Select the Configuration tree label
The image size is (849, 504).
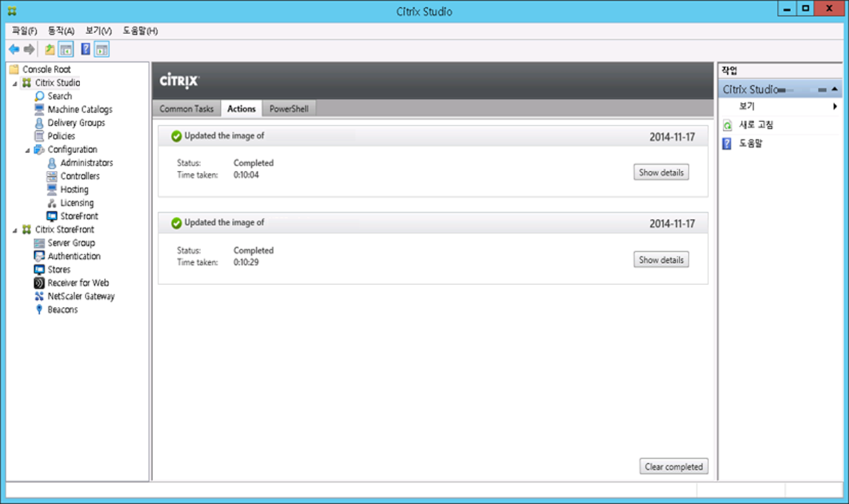tap(72, 150)
